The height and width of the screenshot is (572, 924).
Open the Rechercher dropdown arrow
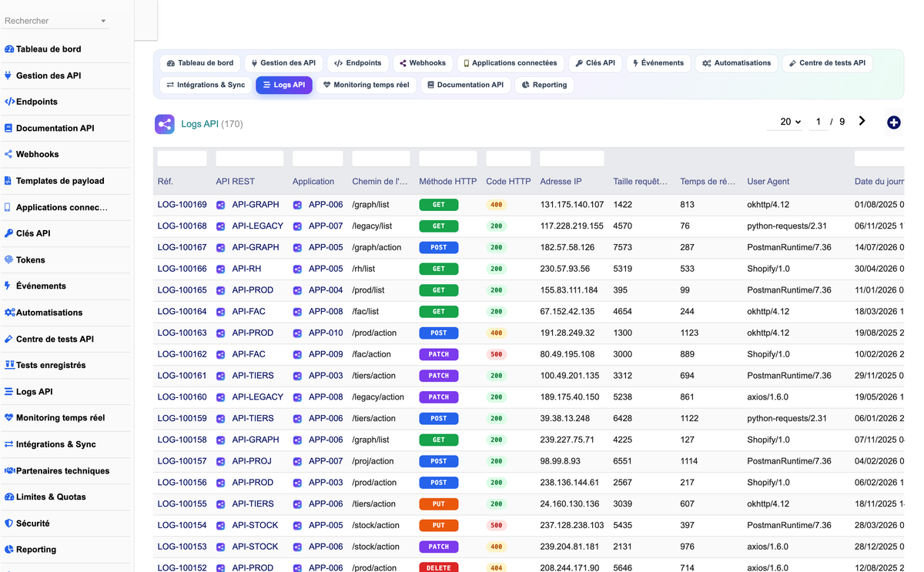click(x=103, y=22)
